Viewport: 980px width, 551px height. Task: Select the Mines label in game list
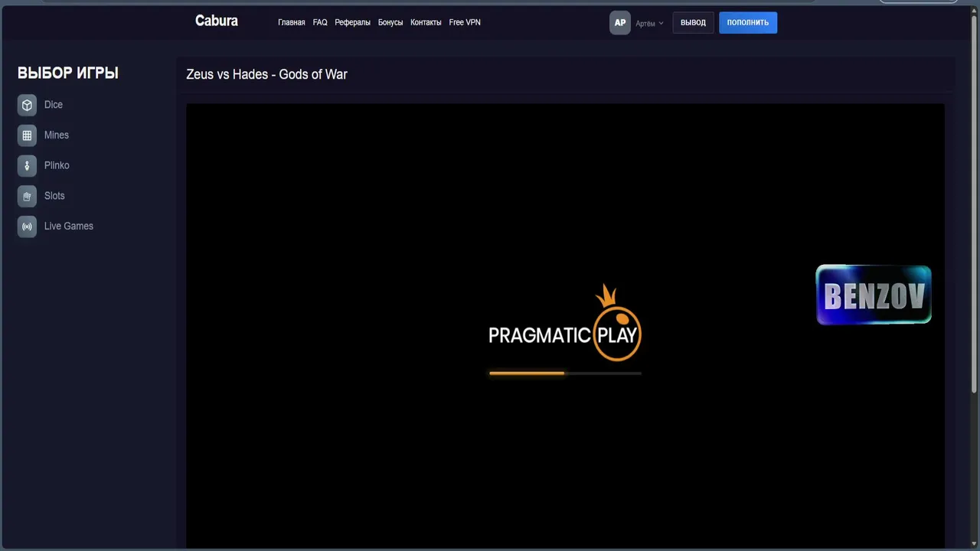pyautogui.click(x=57, y=135)
